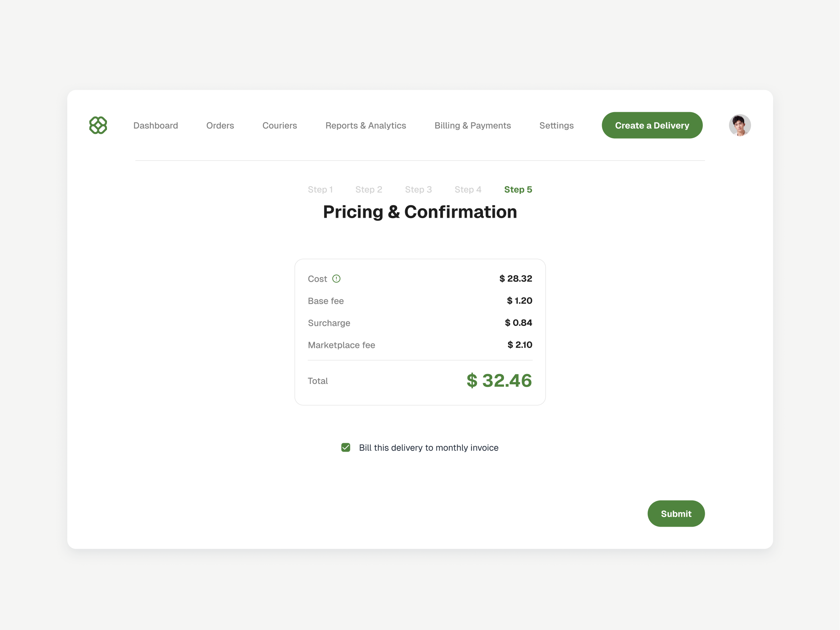Open the Dashboard menu item
The width and height of the screenshot is (840, 630).
[155, 125]
